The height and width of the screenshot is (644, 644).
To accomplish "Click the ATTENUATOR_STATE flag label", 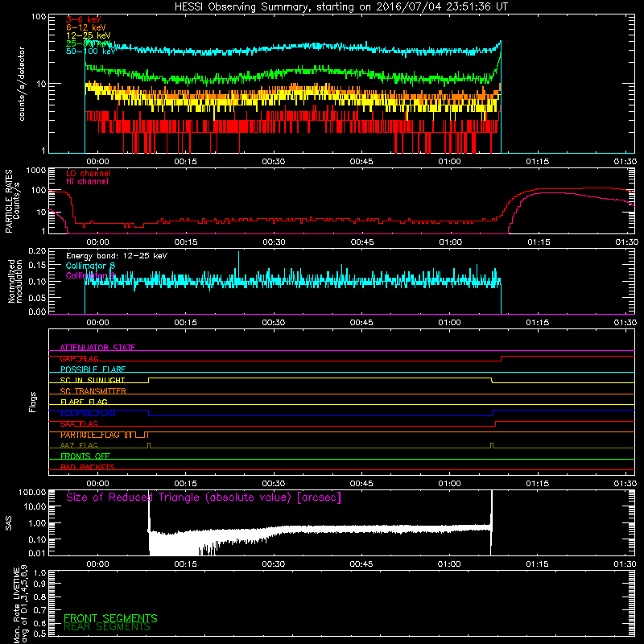I will pos(97,348).
